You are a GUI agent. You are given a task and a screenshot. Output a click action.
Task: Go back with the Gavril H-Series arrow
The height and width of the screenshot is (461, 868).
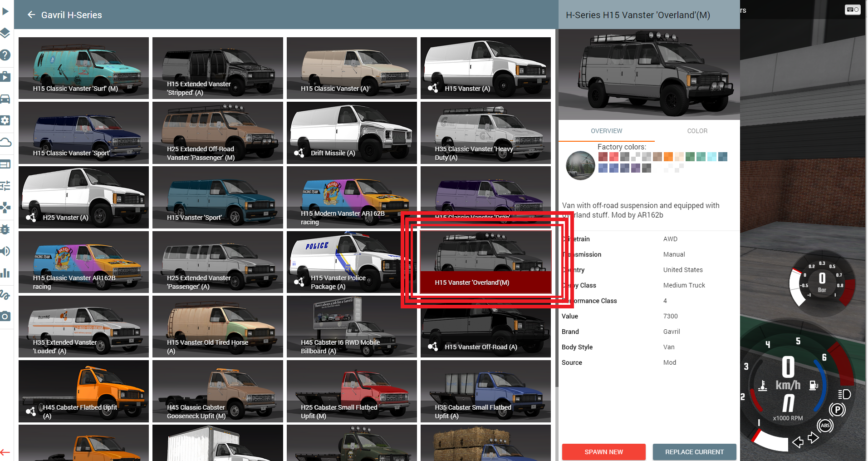[x=31, y=15]
